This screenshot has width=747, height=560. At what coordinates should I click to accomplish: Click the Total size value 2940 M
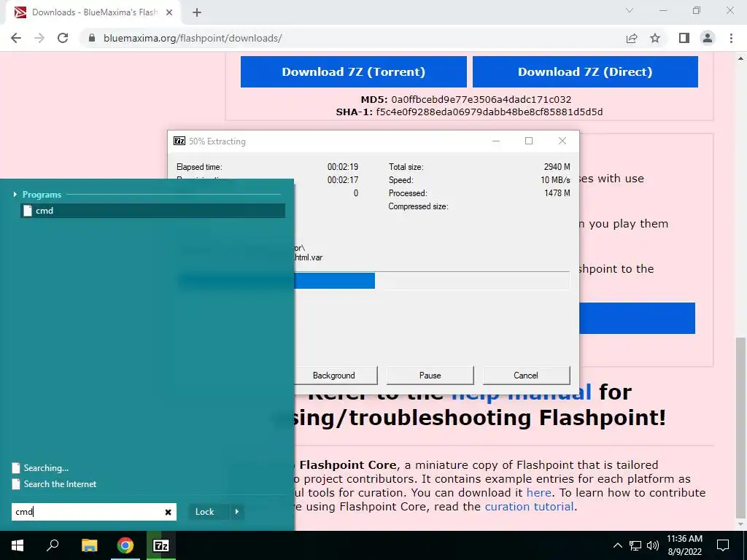pos(557,167)
